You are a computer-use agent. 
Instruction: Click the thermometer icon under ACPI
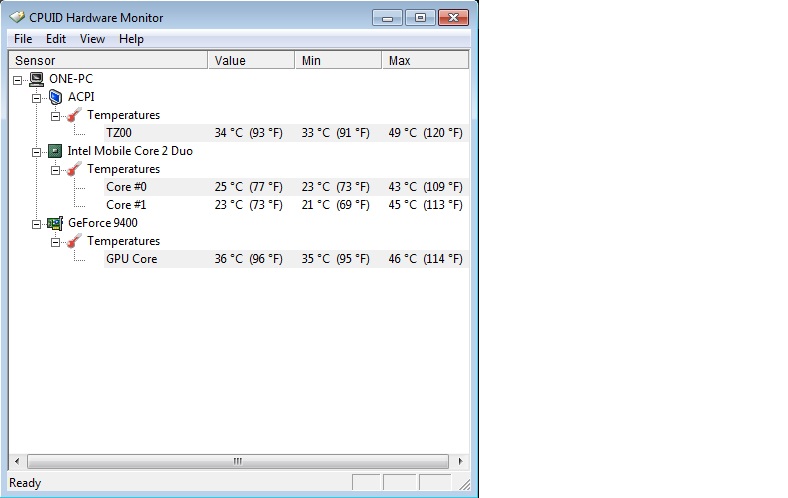74,115
